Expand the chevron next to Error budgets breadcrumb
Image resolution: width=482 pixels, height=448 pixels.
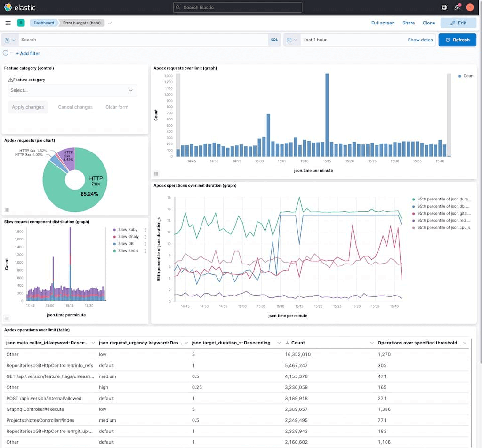[x=109, y=22]
